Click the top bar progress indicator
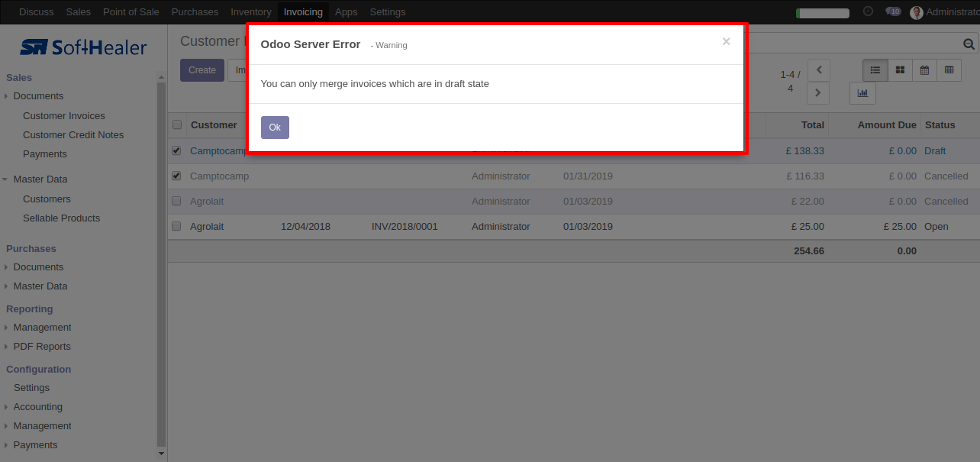 pos(823,13)
